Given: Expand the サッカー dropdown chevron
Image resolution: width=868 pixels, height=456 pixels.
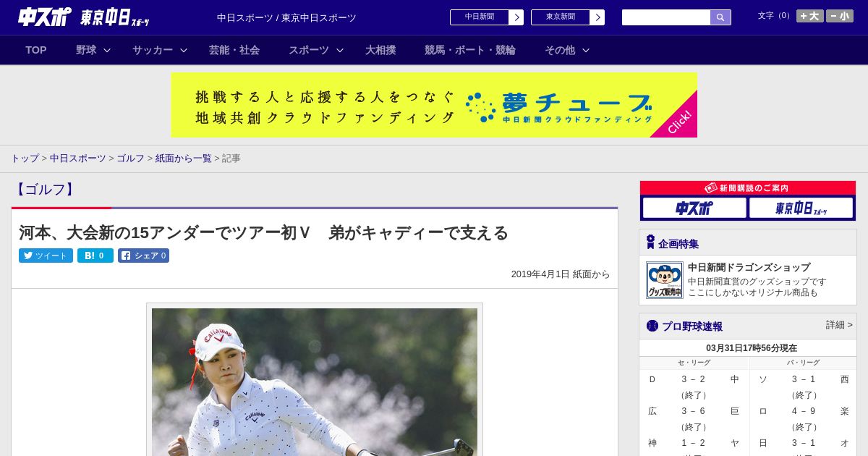Looking at the screenshot, I should click(184, 50).
